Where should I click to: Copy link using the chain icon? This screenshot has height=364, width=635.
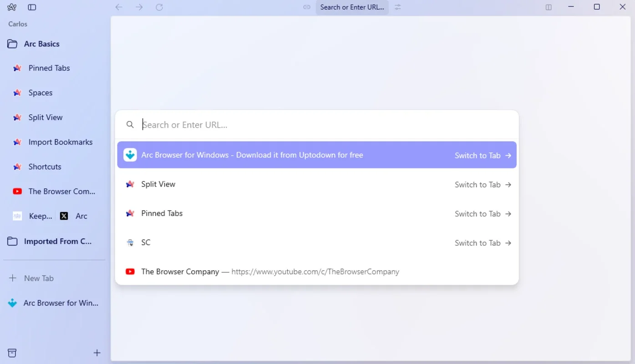click(x=307, y=7)
